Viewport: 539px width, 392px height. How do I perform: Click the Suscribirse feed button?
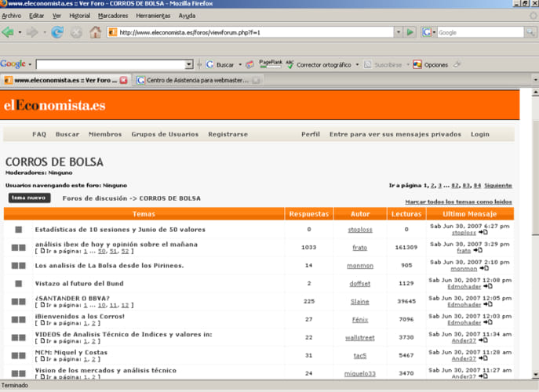[x=383, y=64]
